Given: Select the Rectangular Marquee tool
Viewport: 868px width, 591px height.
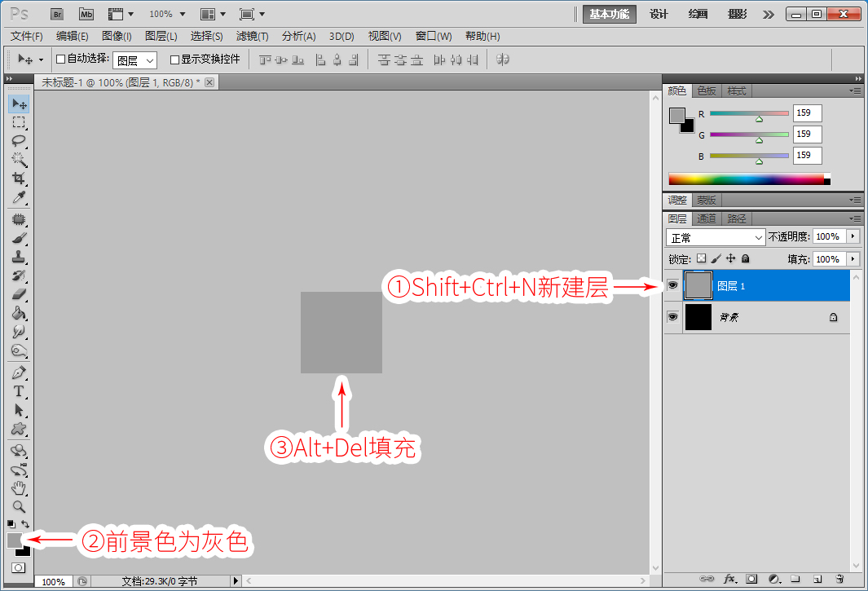Looking at the screenshot, I should 19,122.
